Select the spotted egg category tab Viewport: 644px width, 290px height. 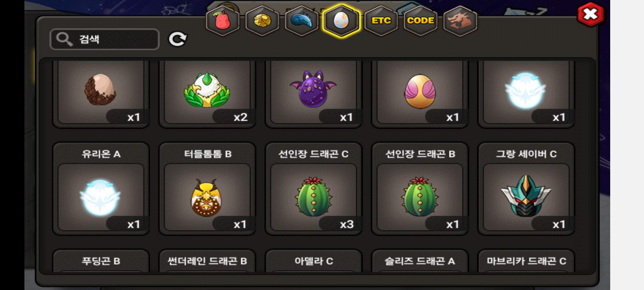coord(341,21)
